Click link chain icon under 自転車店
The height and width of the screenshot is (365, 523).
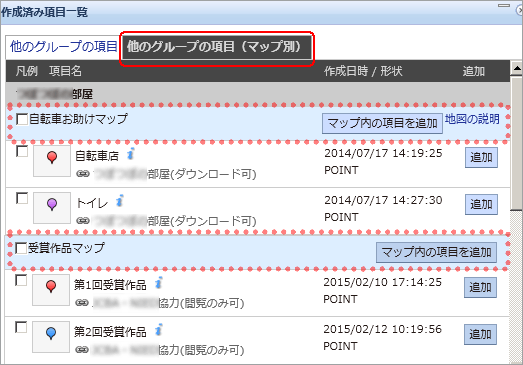(x=83, y=173)
